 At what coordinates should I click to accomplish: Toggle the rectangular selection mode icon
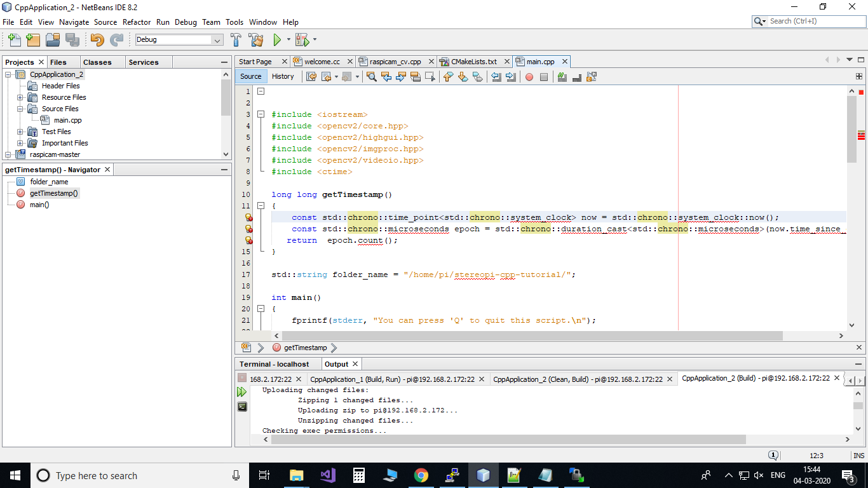[430, 76]
